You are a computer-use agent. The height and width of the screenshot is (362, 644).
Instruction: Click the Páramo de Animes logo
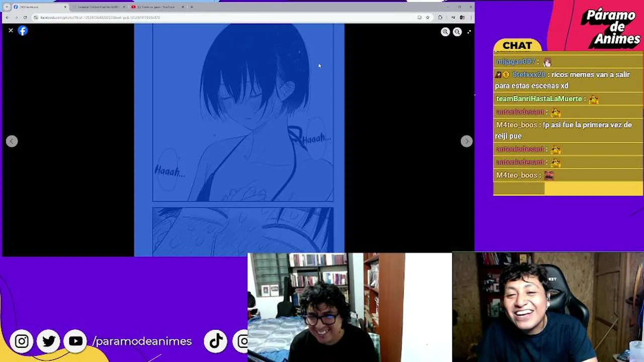(x=610, y=28)
